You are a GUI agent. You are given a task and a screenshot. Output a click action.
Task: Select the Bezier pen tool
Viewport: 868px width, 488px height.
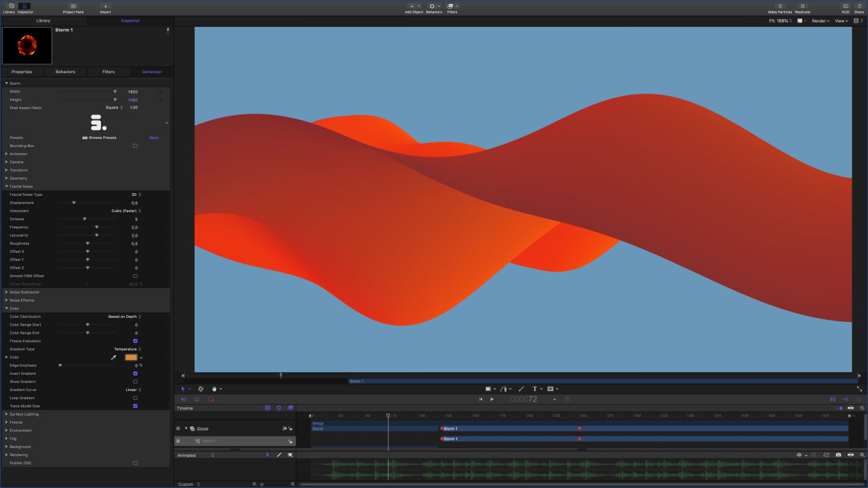click(x=503, y=389)
